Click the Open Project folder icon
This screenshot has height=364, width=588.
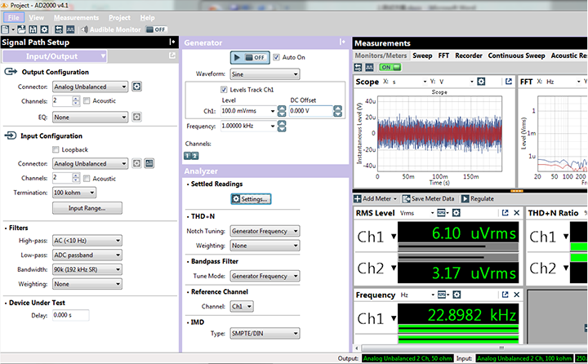21,29
